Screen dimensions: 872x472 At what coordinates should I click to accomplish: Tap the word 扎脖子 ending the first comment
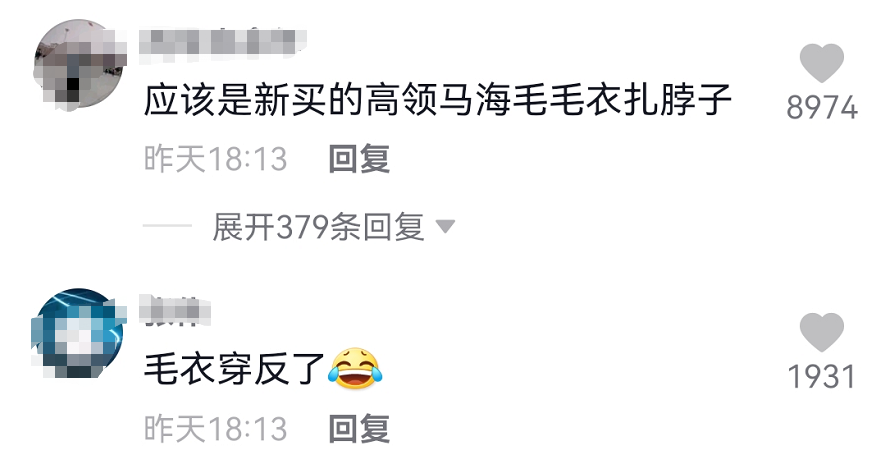(x=677, y=100)
